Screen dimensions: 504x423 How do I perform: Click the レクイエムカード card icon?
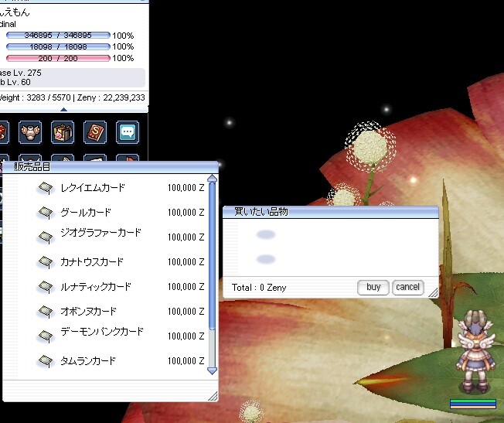coord(45,188)
